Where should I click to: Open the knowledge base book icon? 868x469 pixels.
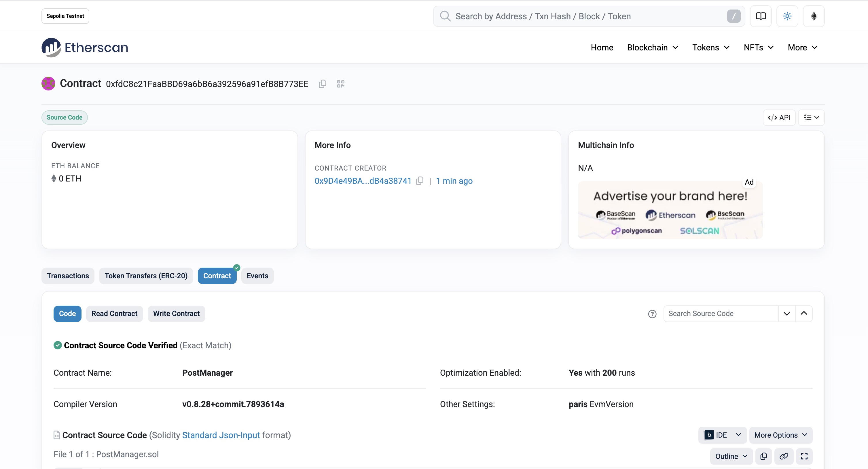(761, 16)
